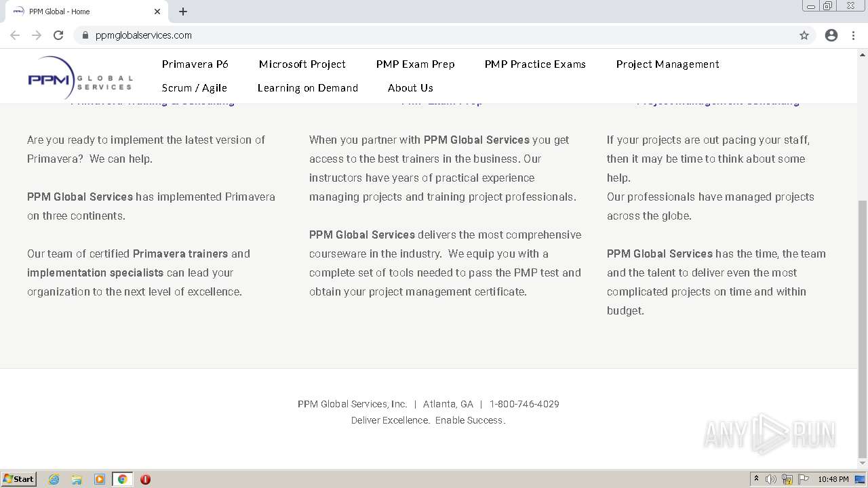Image resolution: width=868 pixels, height=488 pixels.
Task: Launch Internet Explorer from the taskbar
Action: [x=54, y=479]
